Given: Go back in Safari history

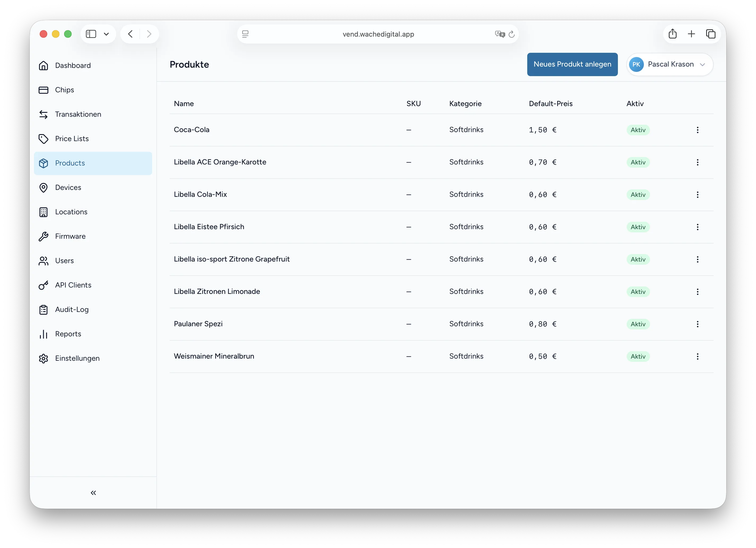Looking at the screenshot, I should click(x=130, y=34).
